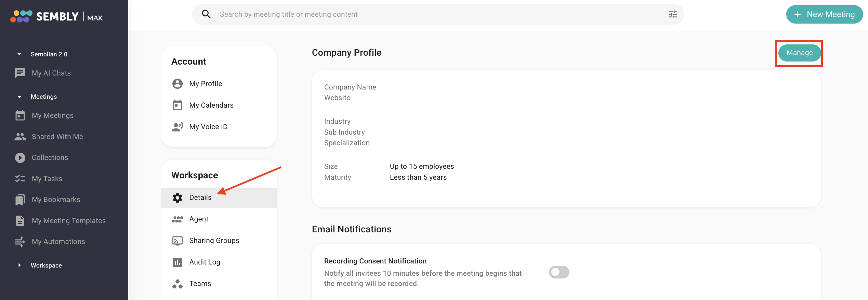868x300 pixels.
Task: Click the My Bookmarks icon
Action: click(20, 200)
